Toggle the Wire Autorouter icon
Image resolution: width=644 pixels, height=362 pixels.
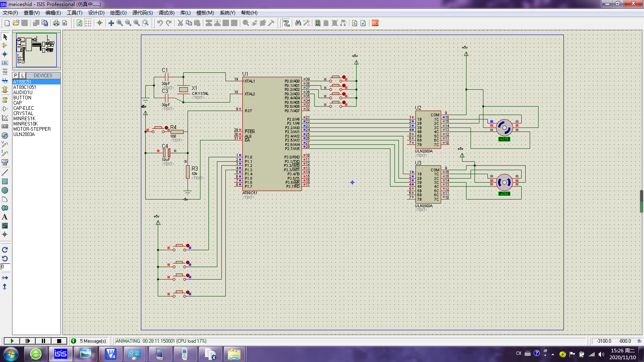[x=286, y=23]
